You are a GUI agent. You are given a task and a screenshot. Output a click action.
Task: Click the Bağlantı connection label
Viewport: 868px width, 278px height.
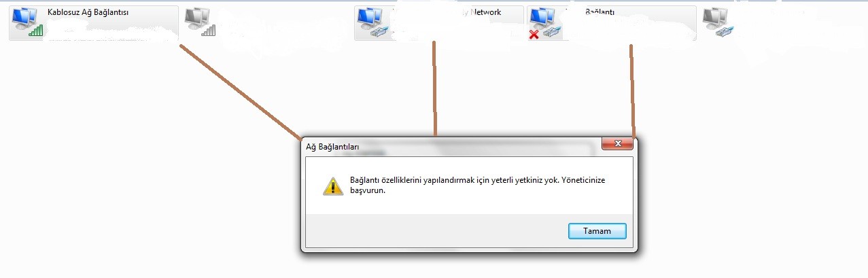[600, 12]
